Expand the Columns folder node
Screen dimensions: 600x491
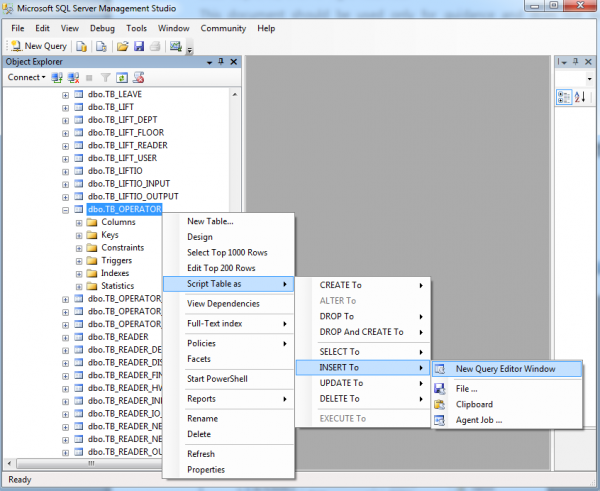[x=79, y=223]
